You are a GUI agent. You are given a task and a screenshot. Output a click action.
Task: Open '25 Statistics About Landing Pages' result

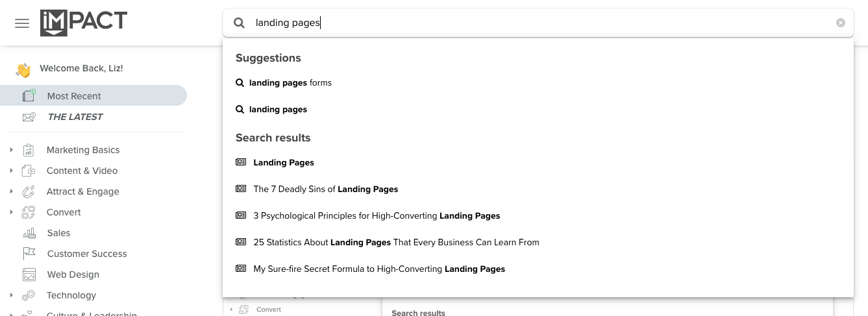click(396, 243)
